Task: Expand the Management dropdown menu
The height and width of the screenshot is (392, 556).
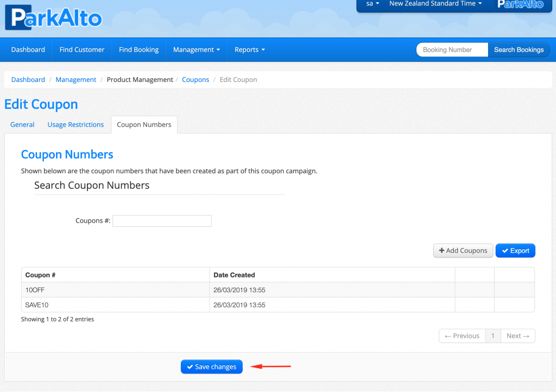Action: [x=196, y=49]
